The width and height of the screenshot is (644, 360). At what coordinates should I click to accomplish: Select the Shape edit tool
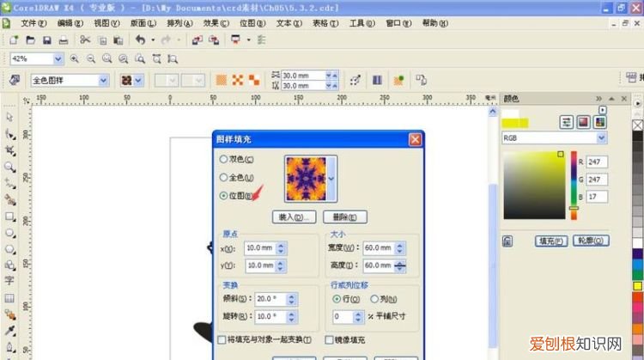[x=9, y=134]
